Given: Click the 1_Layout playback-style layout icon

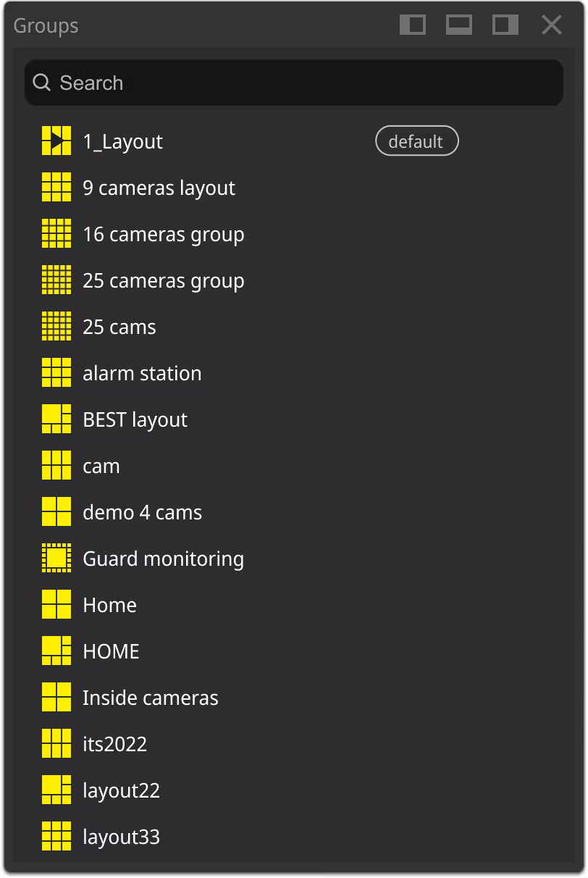Looking at the screenshot, I should coord(56,141).
